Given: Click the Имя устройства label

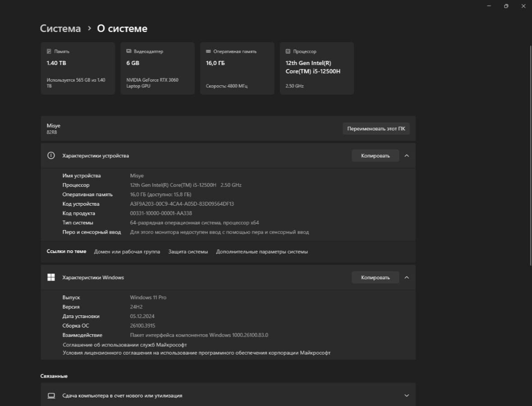Looking at the screenshot, I should pos(82,175).
